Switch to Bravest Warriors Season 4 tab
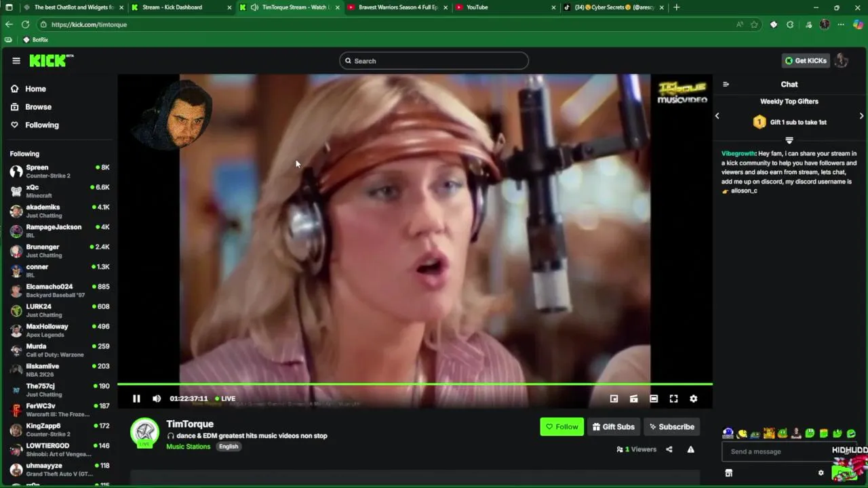Screen dimensions: 868x488 point(398,7)
